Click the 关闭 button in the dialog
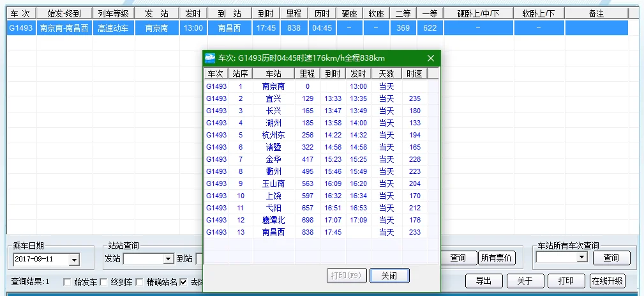The image size is (644, 296). click(x=389, y=276)
